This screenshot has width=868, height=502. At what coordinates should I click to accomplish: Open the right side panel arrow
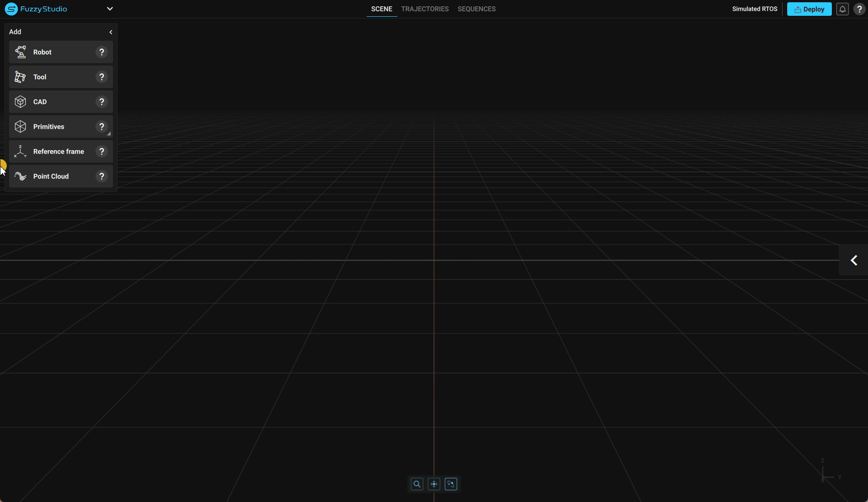point(854,260)
